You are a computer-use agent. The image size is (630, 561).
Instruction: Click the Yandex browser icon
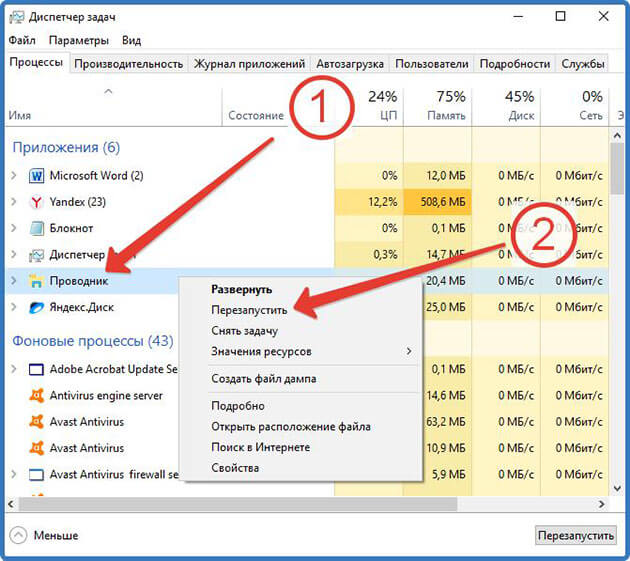37,202
